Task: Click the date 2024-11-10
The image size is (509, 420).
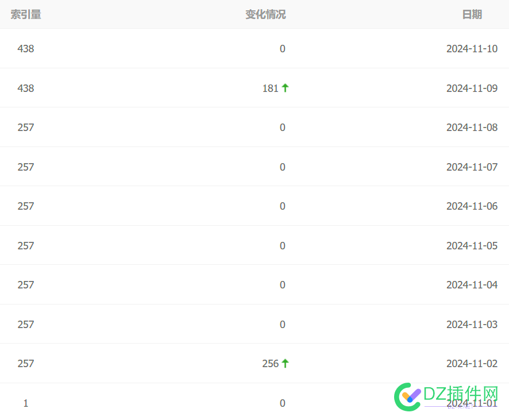Action: tap(472, 49)
